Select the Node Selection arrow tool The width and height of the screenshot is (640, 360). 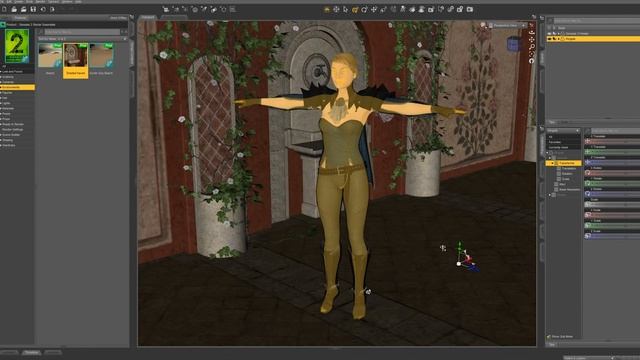pos(345,9)
